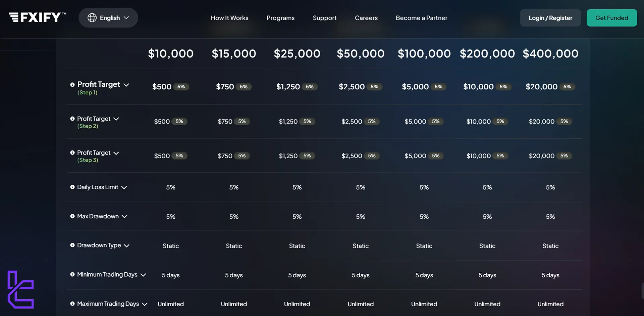Click info icon beside Maximum Trading Days
Screen dimensions: 644x316
tap(72, 304)
